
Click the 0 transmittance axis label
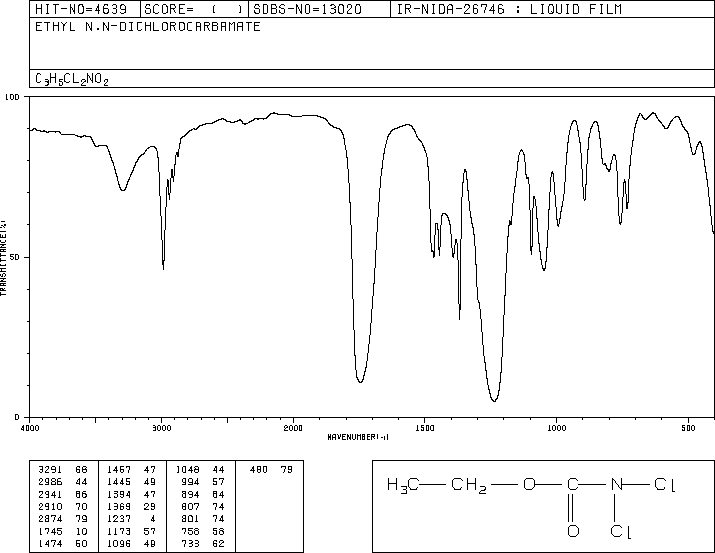[x=17, y=417]
